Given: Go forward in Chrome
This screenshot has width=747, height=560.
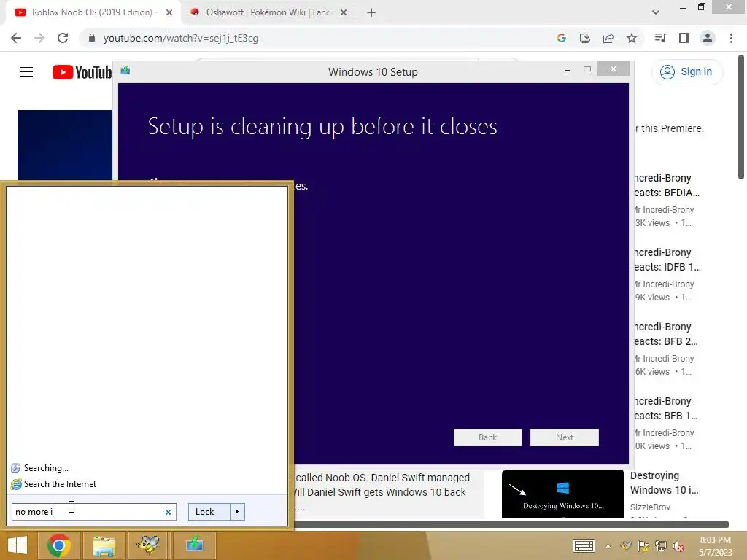Looking at the screenshot, I should tap(39, 38).
